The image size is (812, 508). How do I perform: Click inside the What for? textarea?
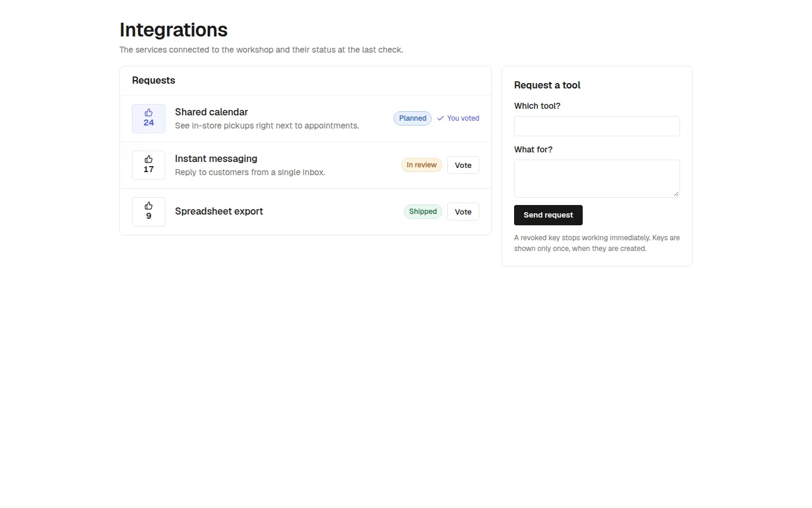click(597, 178)
